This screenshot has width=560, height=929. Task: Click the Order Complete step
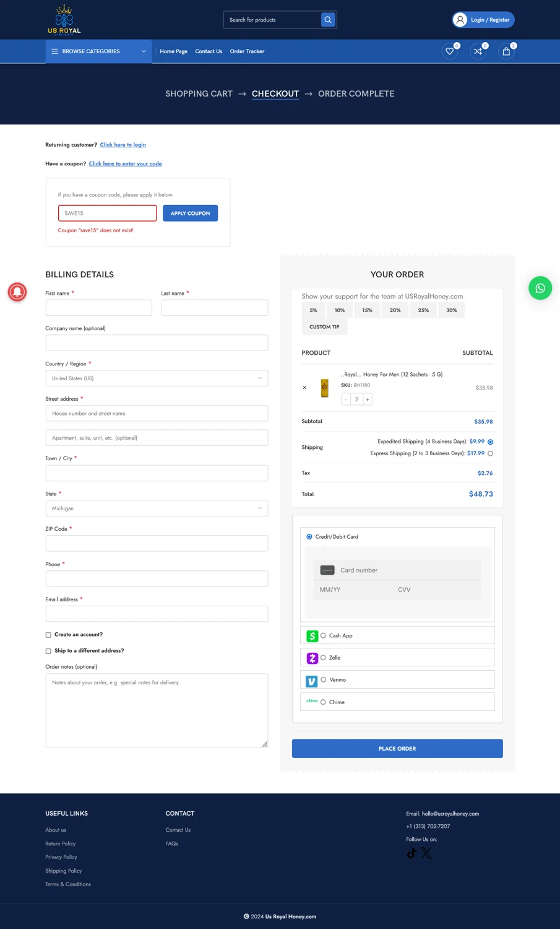(x=356, y=94)
